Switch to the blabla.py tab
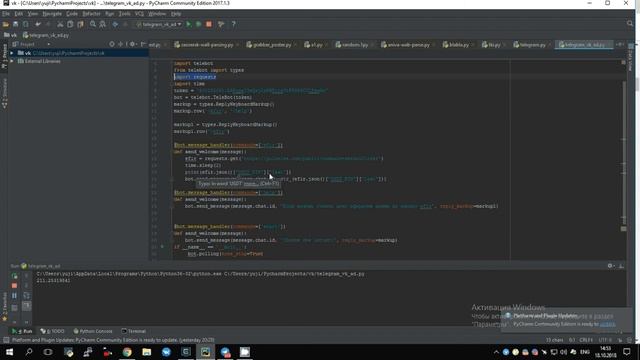The width and height of the screenshot is (640, 360). tap(458, 45)
